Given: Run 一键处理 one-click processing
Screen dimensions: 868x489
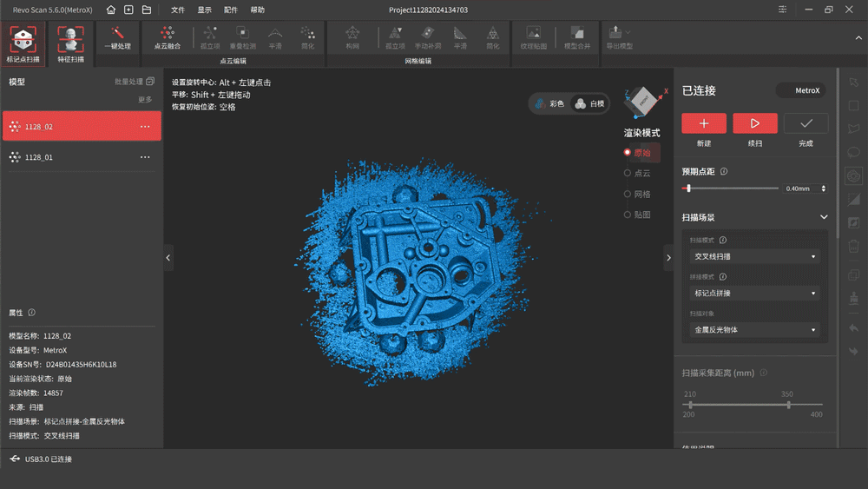Looking at the screenshot, I should [x=117, y=38].
